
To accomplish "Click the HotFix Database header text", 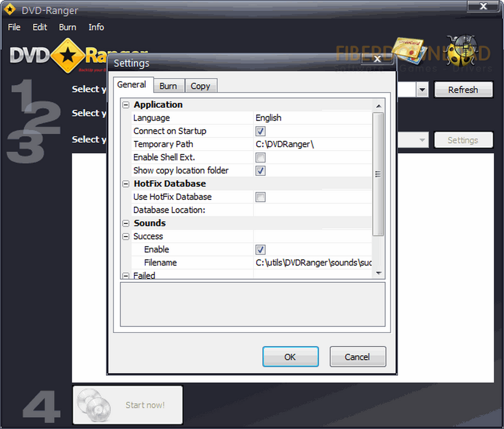I will click(170, 184).
